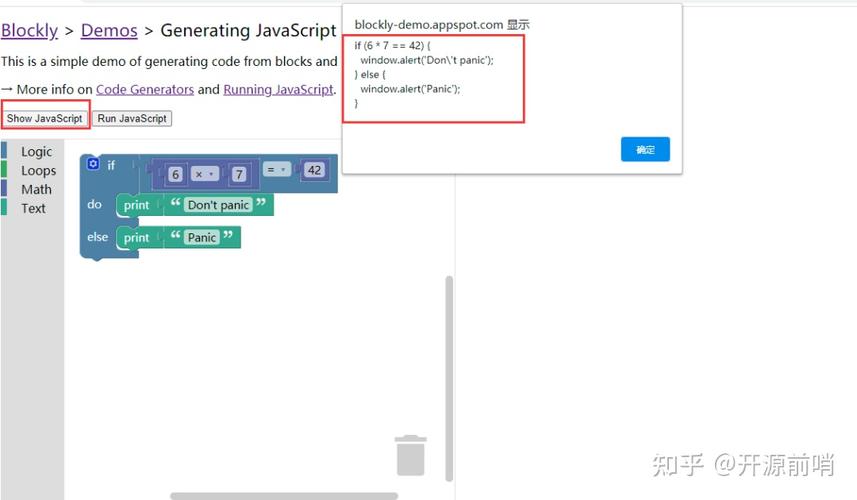Open the Code Generators link
This screenshot has width=857, height=500.
[145, 89]
